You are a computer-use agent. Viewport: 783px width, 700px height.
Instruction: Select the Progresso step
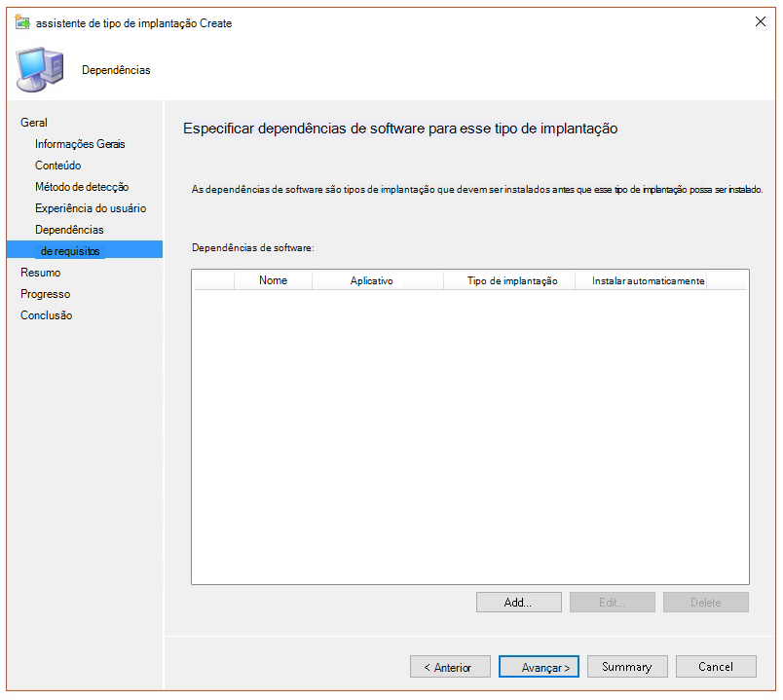[x=46, y=294]
